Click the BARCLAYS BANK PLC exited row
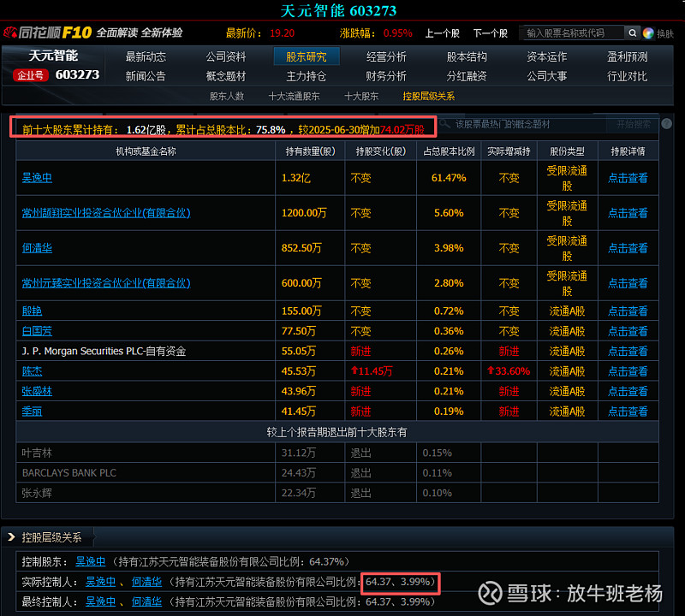The image size is (685, 616). pyautogui.click(x=337, y=473)
